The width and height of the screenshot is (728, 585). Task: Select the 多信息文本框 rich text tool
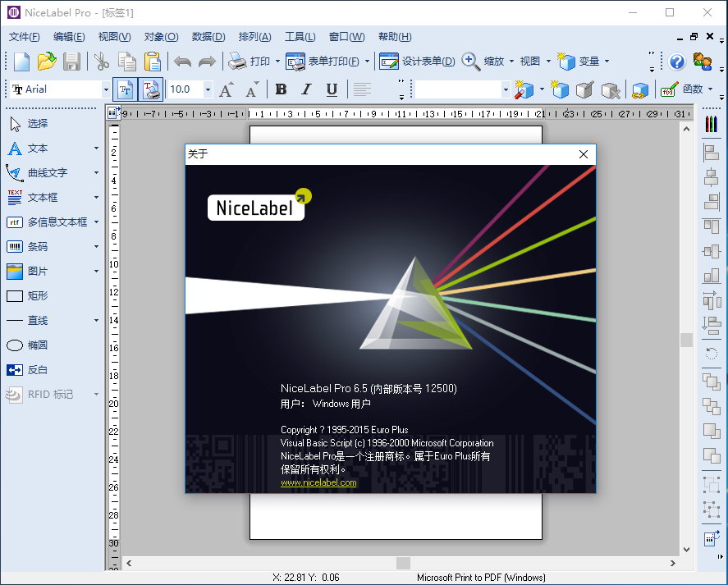(47, 222)
